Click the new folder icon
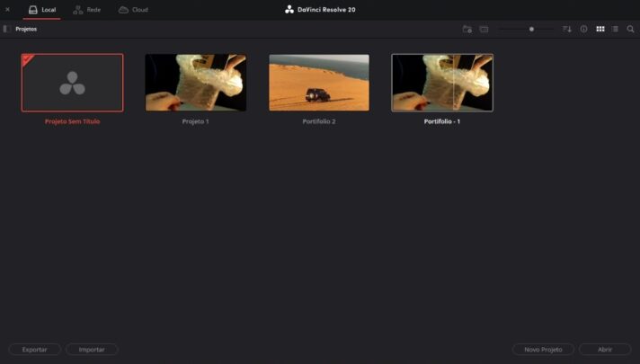 (x=467, y=29)
